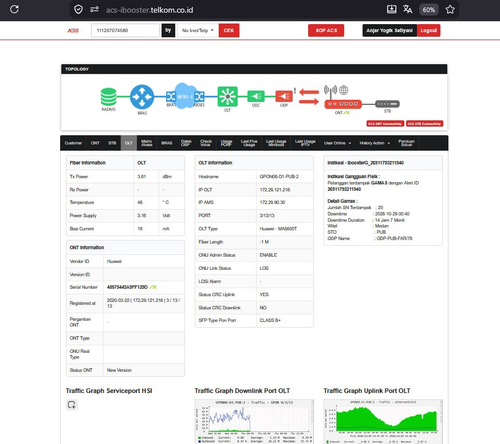500x444 pixels.
Task: Click the IP OLT value 172.29.121.216
Action: [275, 190]
